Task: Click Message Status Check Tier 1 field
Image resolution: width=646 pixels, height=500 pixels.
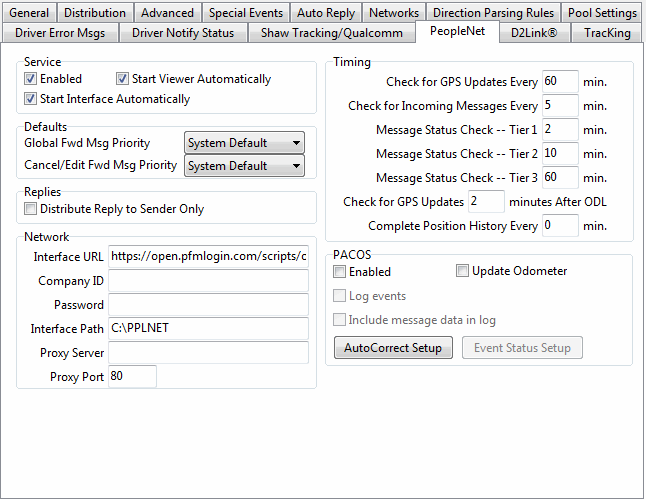Action: click(560, 129)
